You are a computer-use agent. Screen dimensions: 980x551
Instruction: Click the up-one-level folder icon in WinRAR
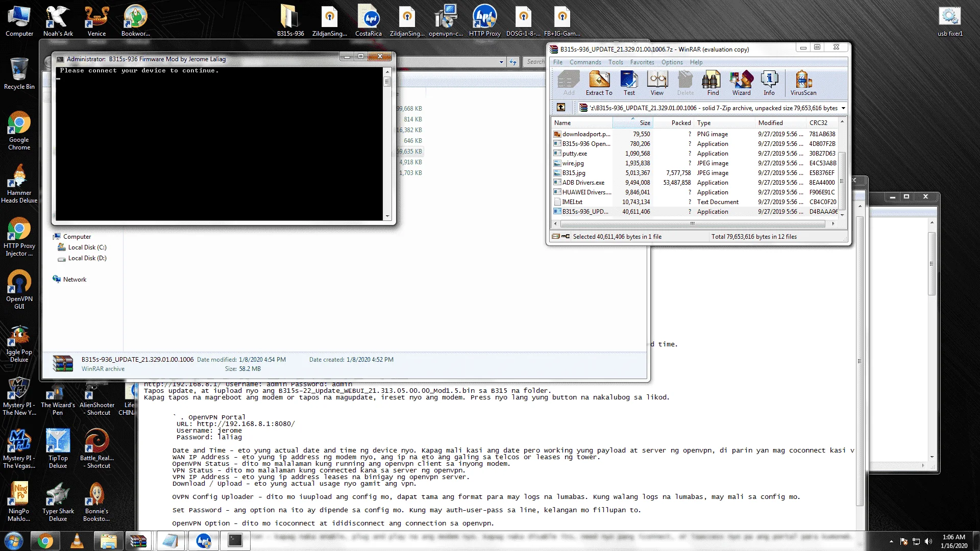click(x=561, y=107)
